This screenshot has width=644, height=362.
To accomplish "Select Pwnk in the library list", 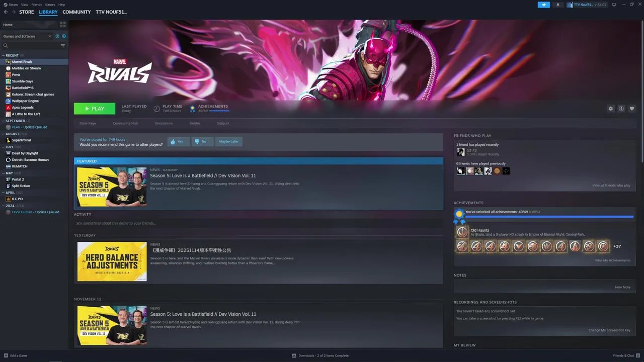I will 16,75.
